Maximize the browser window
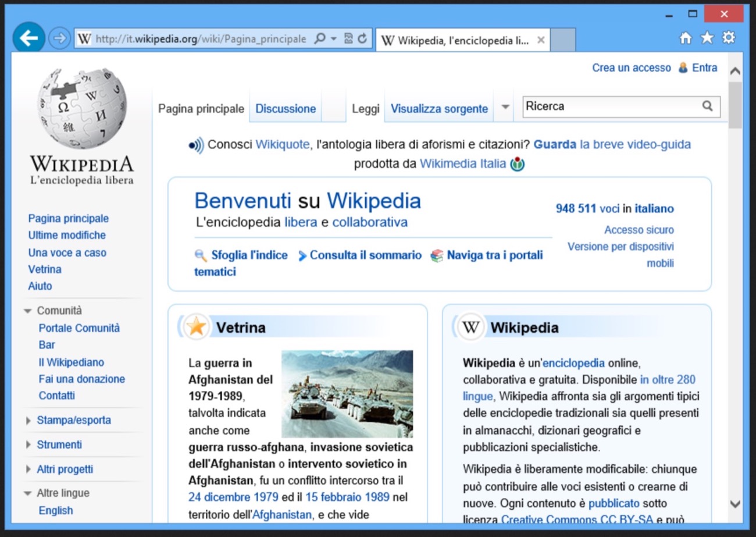 pyautogui.click(x=693, y=14)
